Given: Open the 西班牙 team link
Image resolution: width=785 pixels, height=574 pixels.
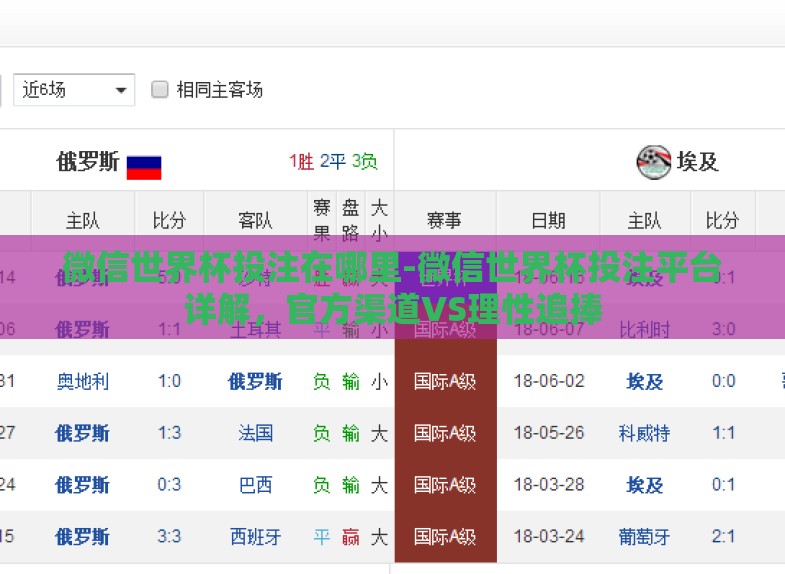Looking at the screenshot, I should point(255,537).
